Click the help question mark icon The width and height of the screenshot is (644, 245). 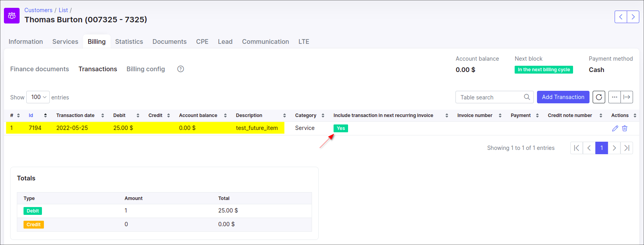point(180,69)
